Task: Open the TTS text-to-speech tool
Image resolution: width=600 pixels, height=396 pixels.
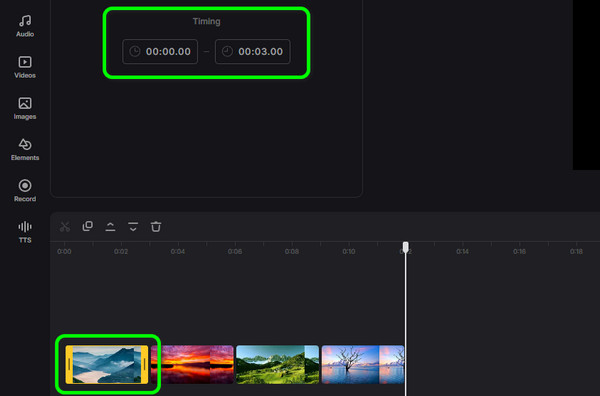Action: point(25,231)
